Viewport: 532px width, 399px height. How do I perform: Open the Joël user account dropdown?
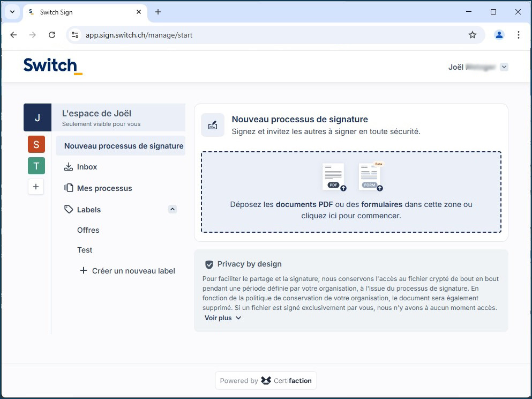[x=504, y=67]
